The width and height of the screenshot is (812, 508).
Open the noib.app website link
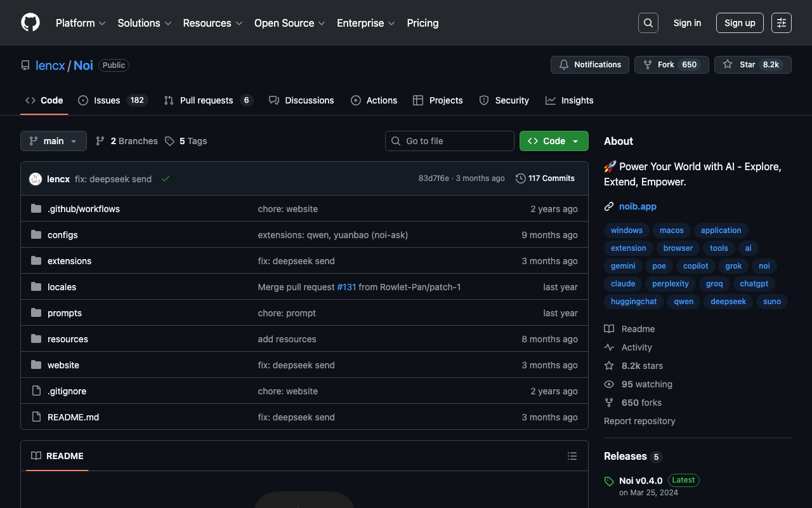point(638,206)
